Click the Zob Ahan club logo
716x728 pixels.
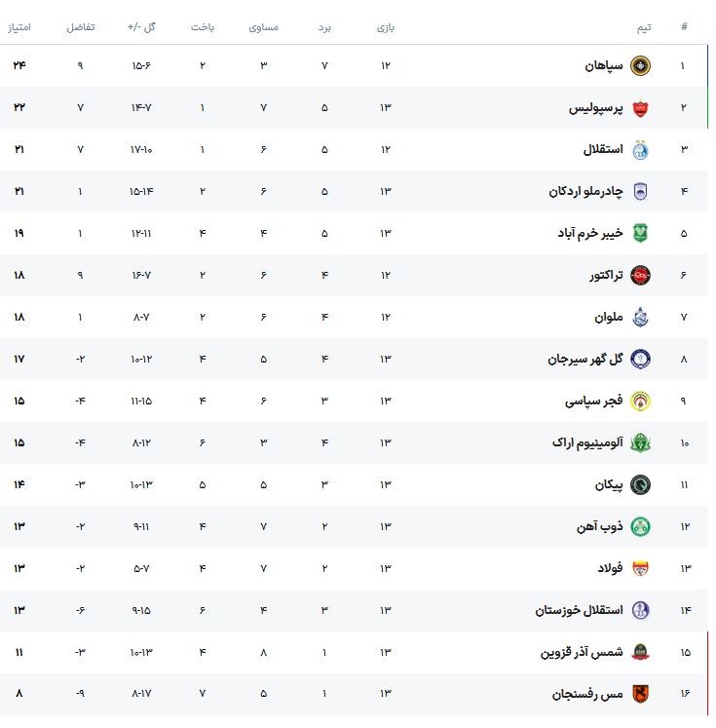pyautogui.click(x=640, y=527)
